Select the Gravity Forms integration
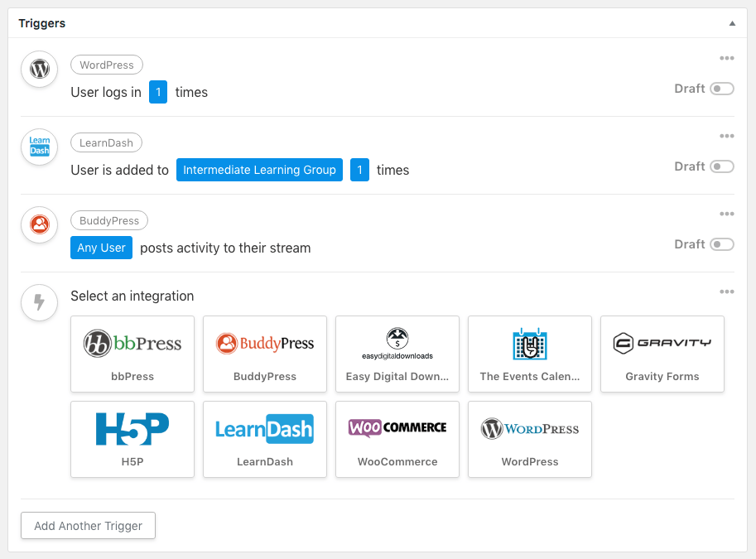The width and height of the screenshot is (756, 559). click(x=662, y=354)
